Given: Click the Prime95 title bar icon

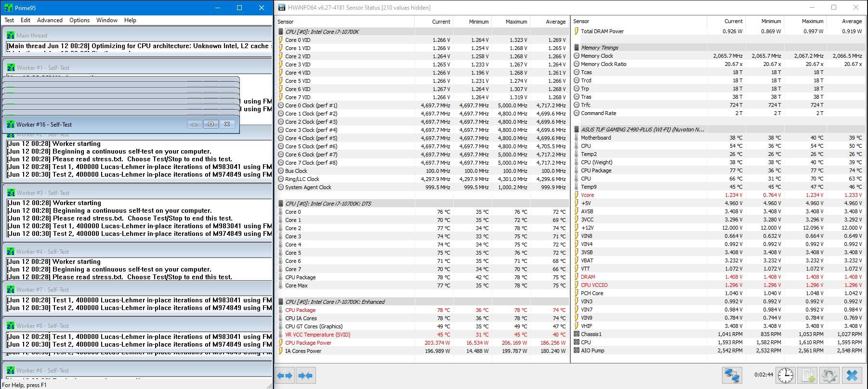Looking at the screenshot, I should point(8,8).
